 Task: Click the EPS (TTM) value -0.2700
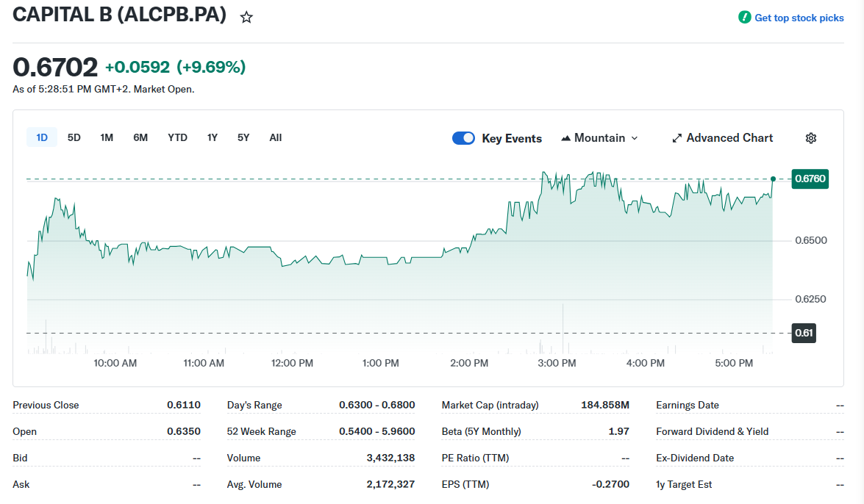click(x=610, y=484)
